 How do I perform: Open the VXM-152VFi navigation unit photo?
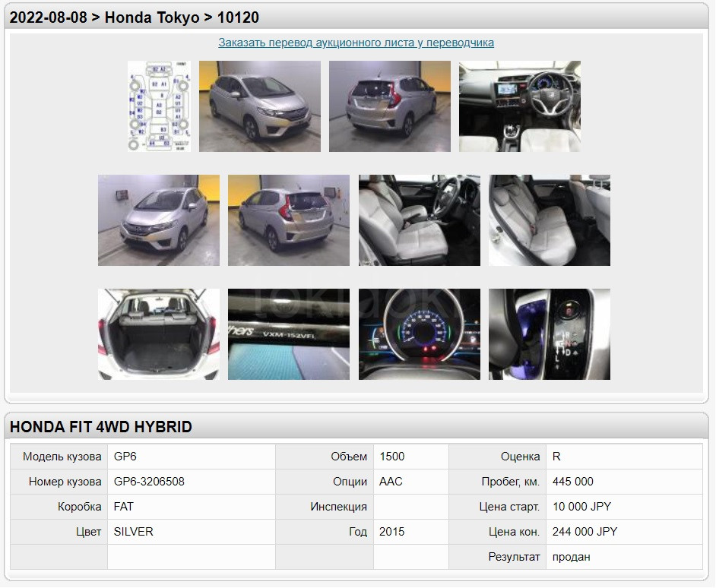[x=289, y=334]
